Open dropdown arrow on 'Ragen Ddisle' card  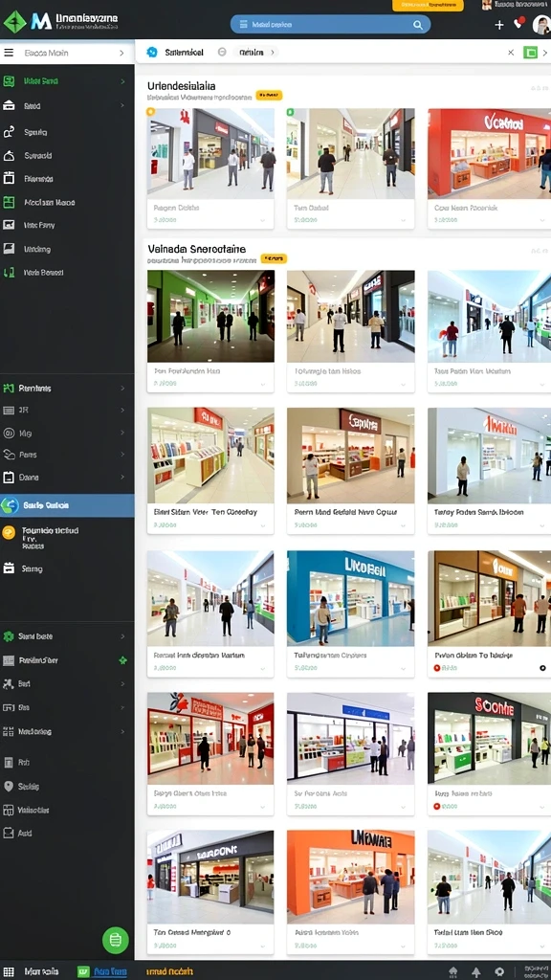(263, 220)
